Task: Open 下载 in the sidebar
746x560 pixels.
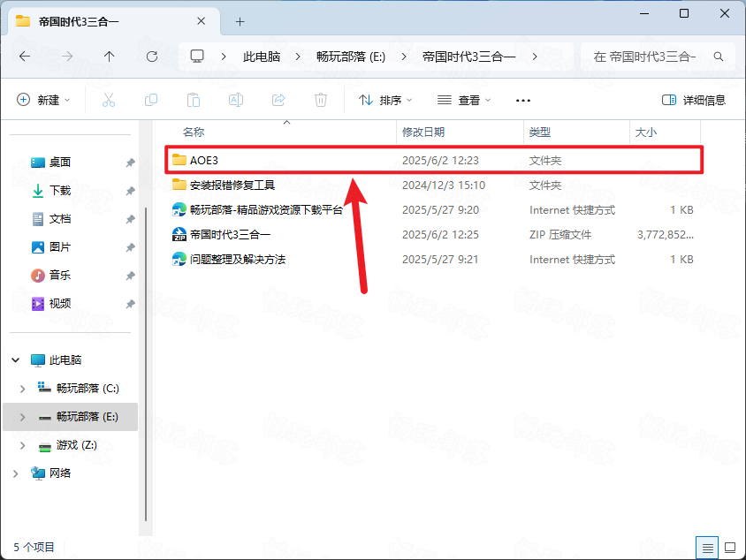Action: pos(60,191)
